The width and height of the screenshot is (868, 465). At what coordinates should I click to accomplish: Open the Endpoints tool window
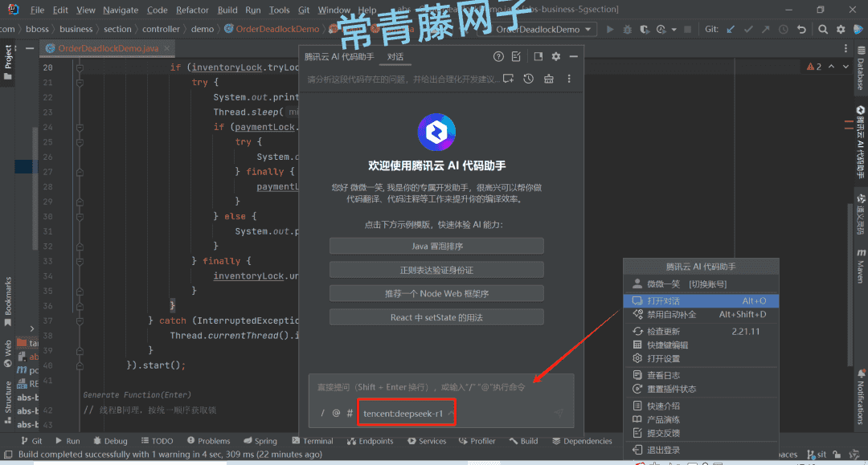tap(370, 441)
